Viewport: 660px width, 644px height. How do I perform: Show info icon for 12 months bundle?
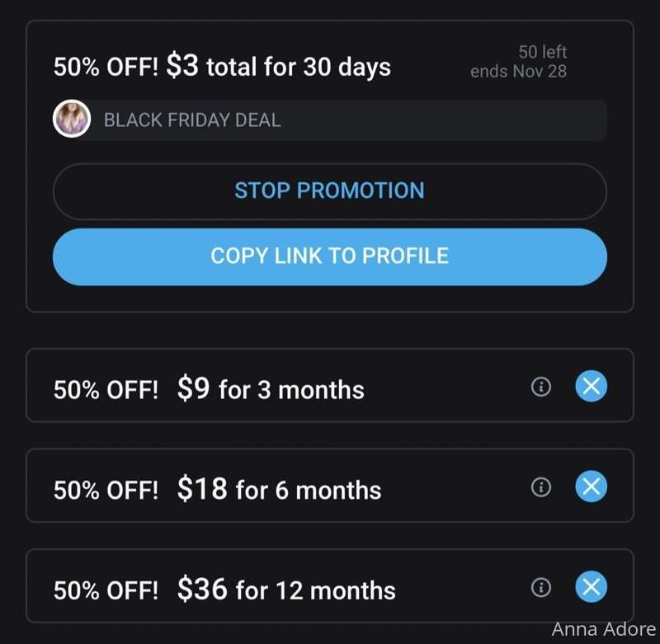pyautogui.click(x=541, y=587)
